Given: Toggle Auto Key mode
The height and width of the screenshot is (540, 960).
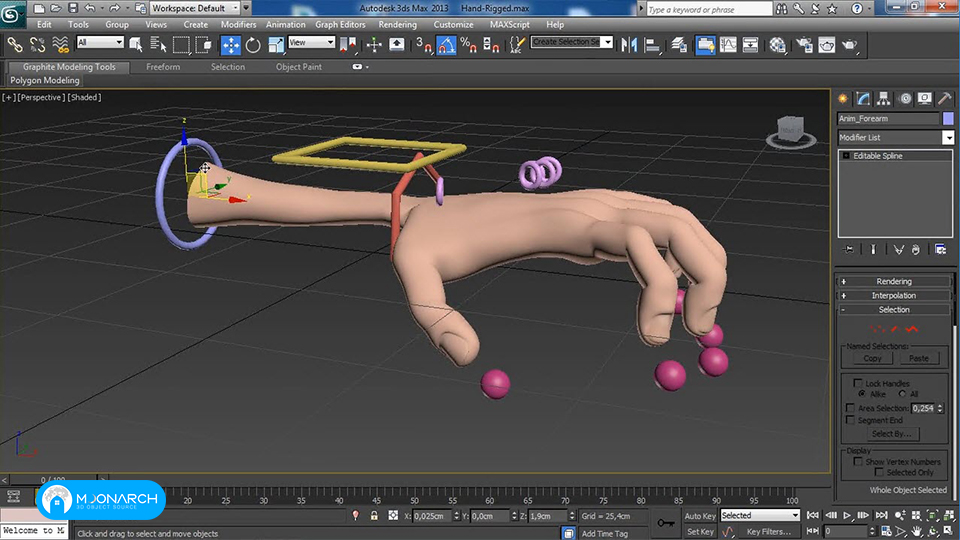Looking at the screenshot, I should pyautogui.click(x=700, y=516).
